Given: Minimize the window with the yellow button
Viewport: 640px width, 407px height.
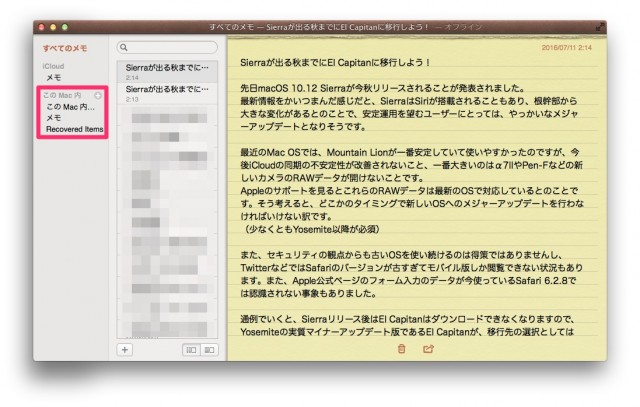Looking at the screenshot, I should pos(53,27).
